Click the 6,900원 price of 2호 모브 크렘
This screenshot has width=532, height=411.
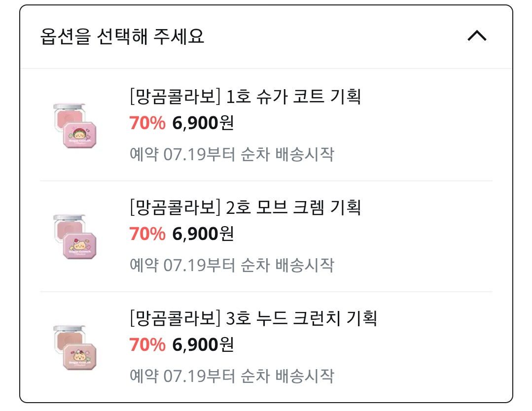click(x=203, y=234)
